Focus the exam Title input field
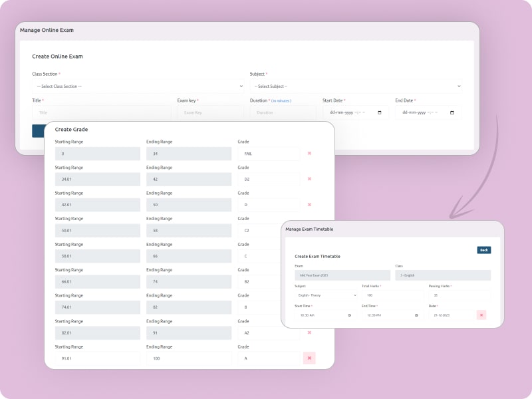Image resolution: width=532 pixels, height=399 pixels. (101, 113)
